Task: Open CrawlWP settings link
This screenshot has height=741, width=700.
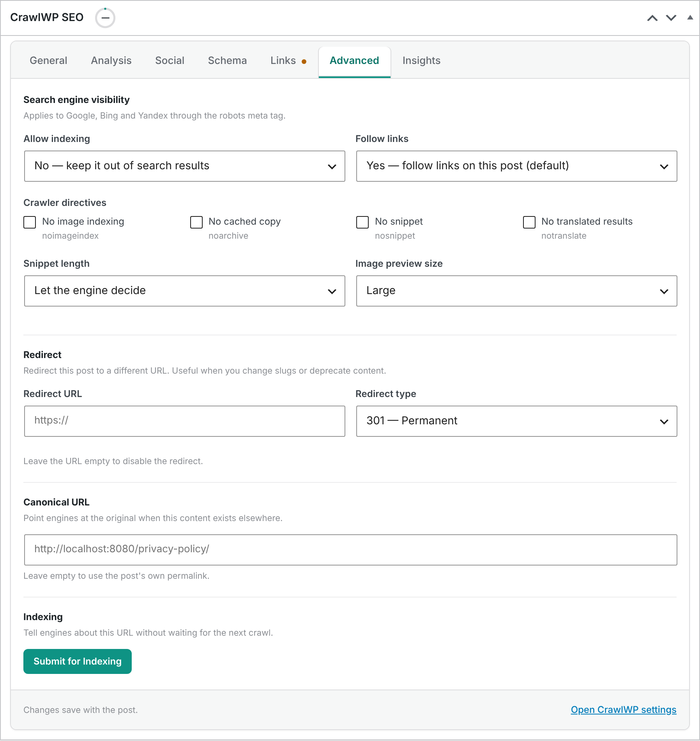Action: pos(624,710)
